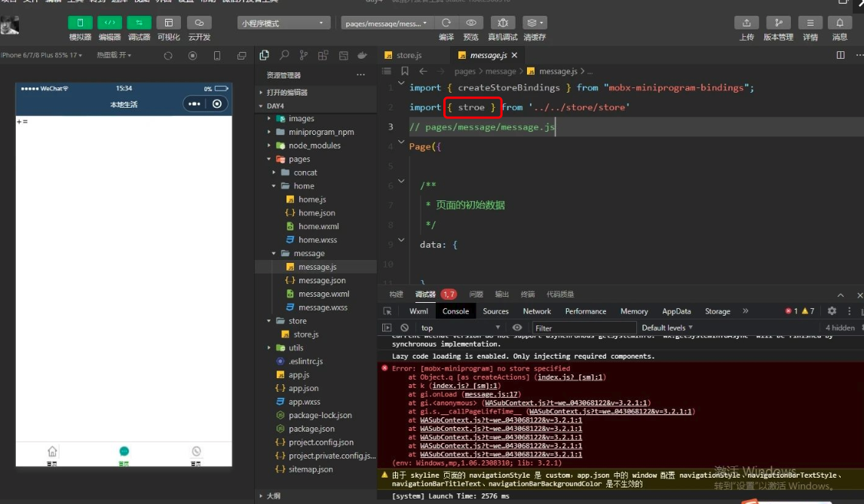Toggle the simulator panel button

(x=80, y=23)
